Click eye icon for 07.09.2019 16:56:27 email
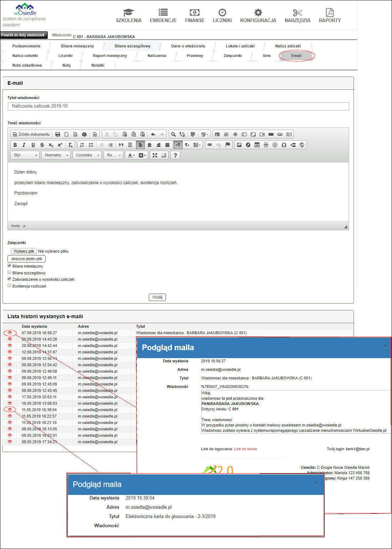 point(10,332)
